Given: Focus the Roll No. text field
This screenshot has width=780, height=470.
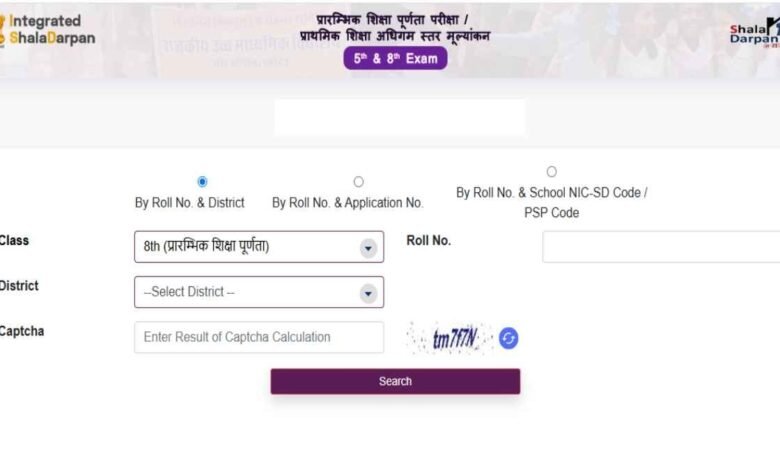Looking at the screenshot, I should (x=661, y=247).
